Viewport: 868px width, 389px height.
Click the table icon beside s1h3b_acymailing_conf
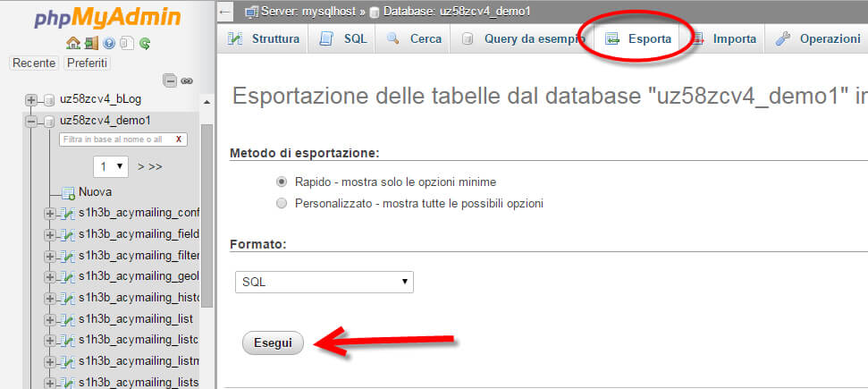(x=68, y=214)
